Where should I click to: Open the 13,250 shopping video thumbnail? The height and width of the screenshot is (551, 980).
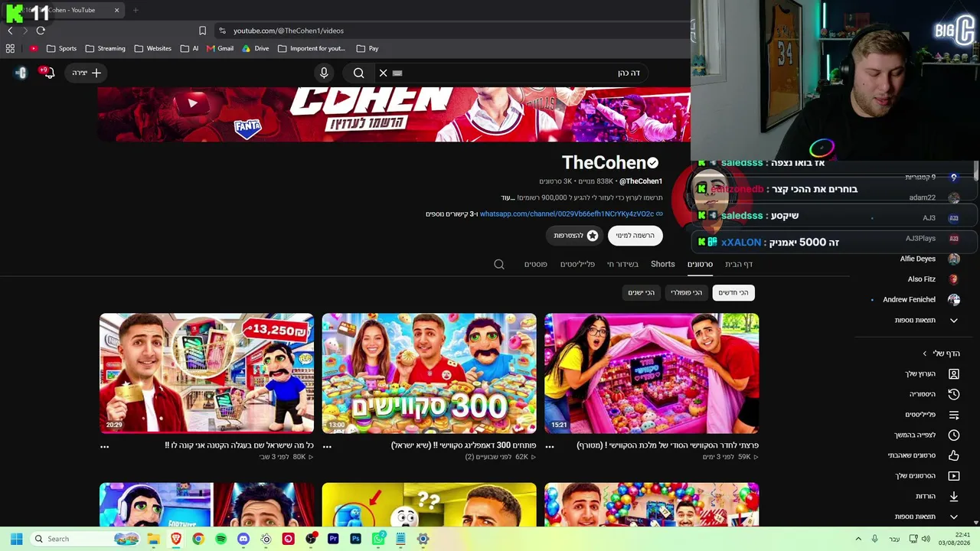click(207, 373)
